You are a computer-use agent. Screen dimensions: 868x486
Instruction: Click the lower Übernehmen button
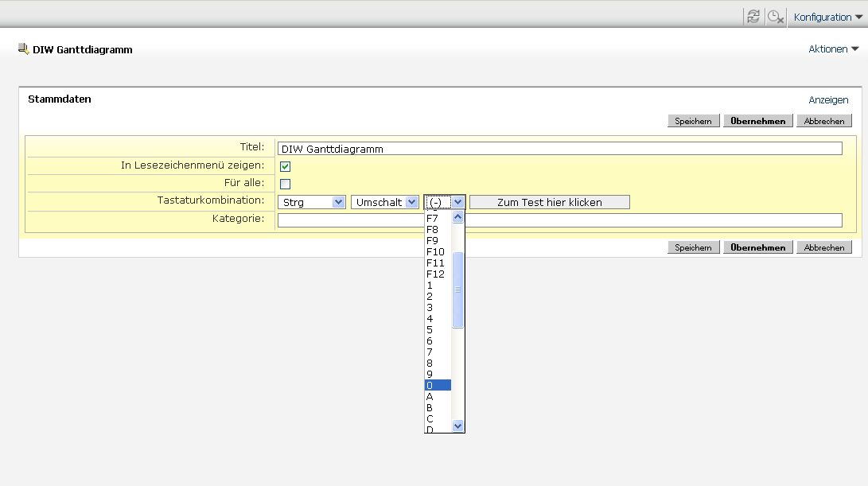(758, 247)
